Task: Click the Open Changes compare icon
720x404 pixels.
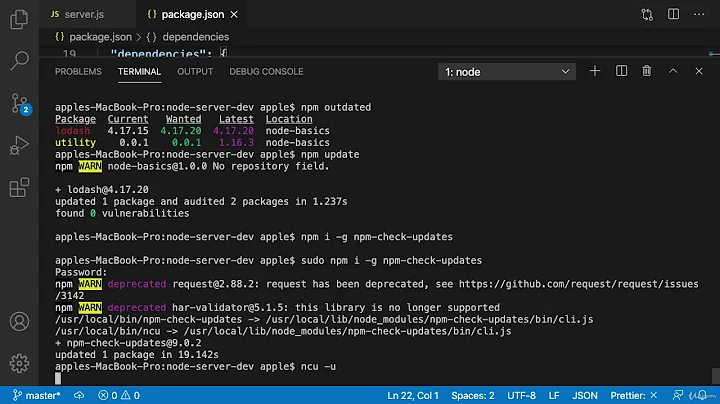Action: [647, 15]
